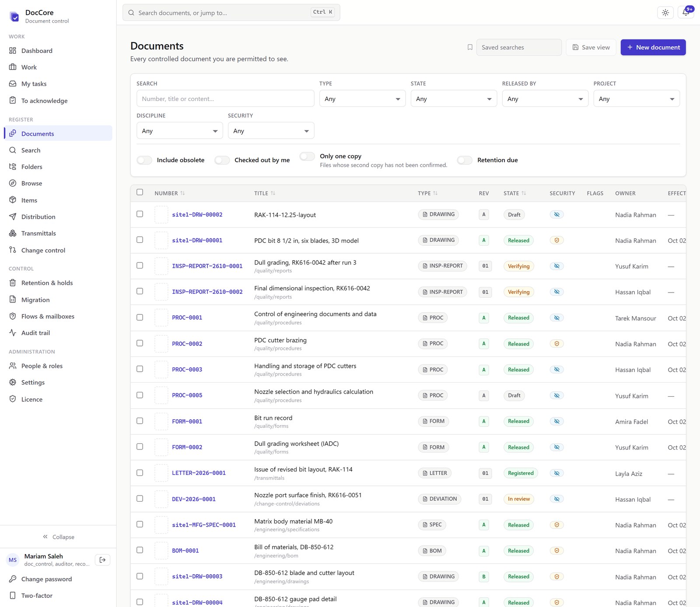Click the Collapse sidebar chevrons
This screenshot has height=607, width=700.
(45, 537)
